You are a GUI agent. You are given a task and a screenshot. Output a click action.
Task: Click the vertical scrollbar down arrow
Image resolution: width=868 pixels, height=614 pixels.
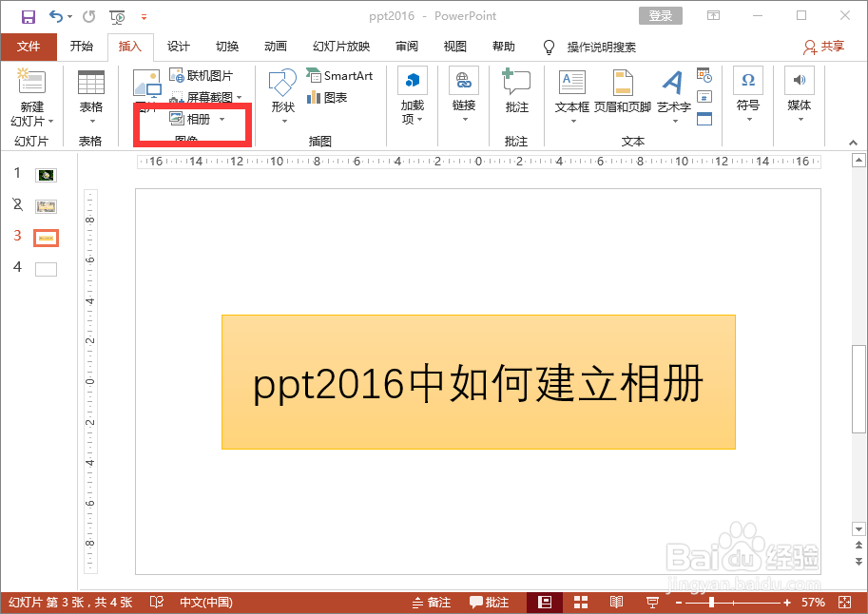pyautogui.click(x=858, y=529)
